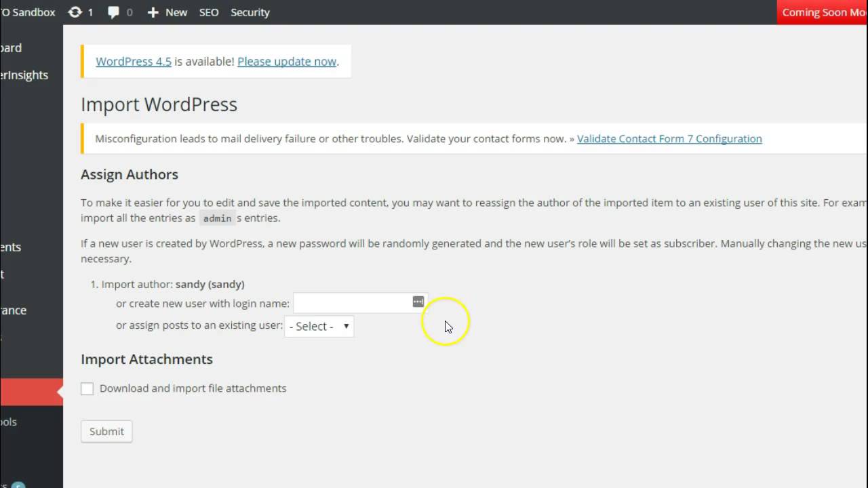Click the Coming Soon Mode notice
This screenshot has height=488, width=868.
click(x=823, y=12)
